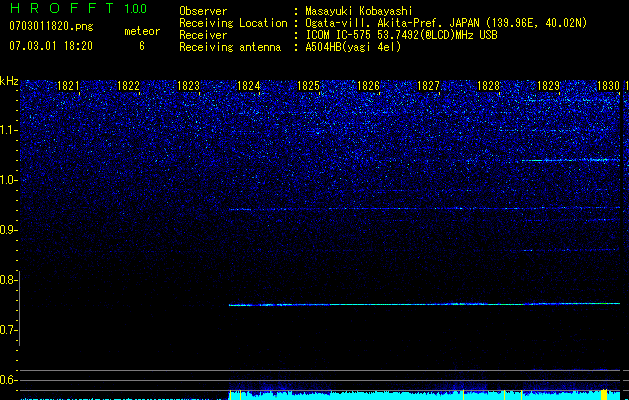Click the 1823 time axis label
The image size is (629, 400).
189,86
